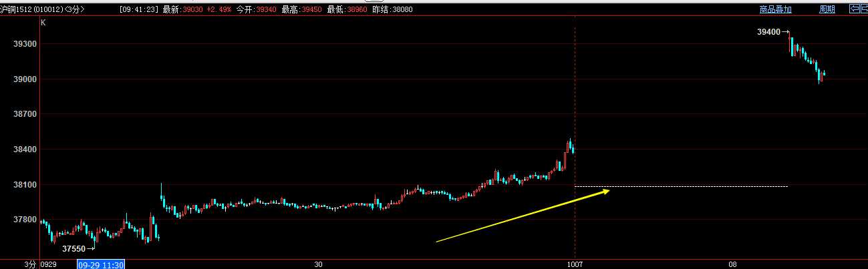Click the K indicator label
Image resolution: width=868 pixels, height=269 pixels.
tap(43, 22)
